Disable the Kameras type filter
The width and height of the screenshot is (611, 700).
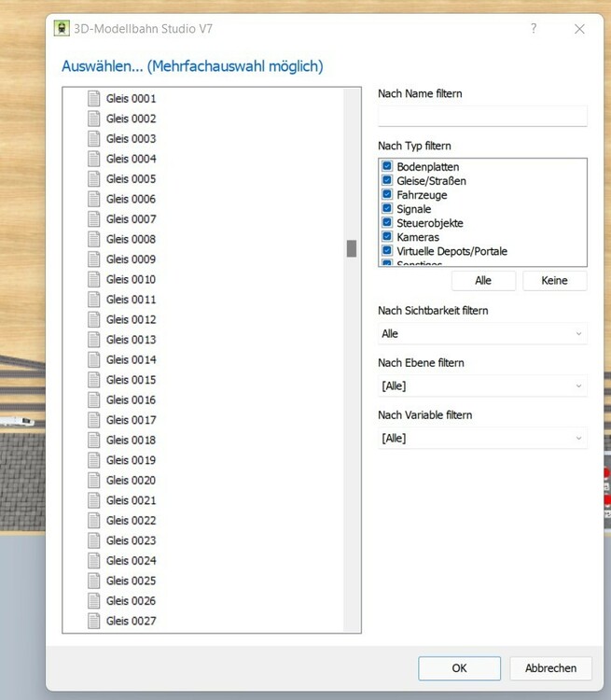tap(387, 237)
